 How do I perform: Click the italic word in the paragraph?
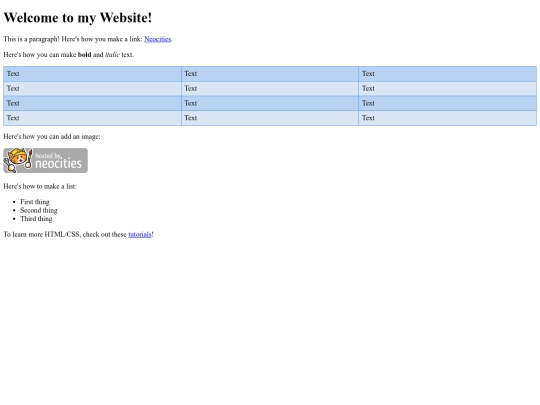coord(112,54)
